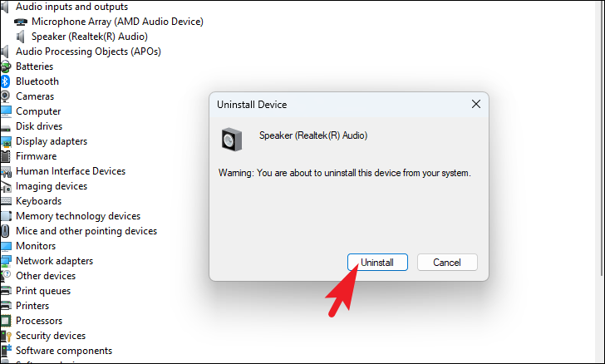The image size is (605, 364).
Task: Select the Software components category
Action: click(64, 351)
